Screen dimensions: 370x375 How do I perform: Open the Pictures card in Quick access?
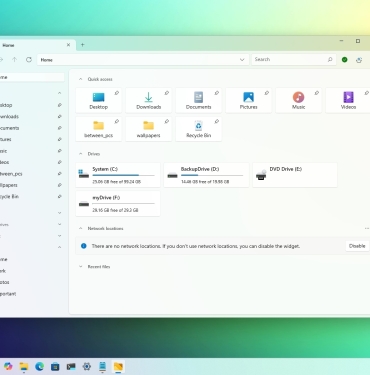coord(249,100)
